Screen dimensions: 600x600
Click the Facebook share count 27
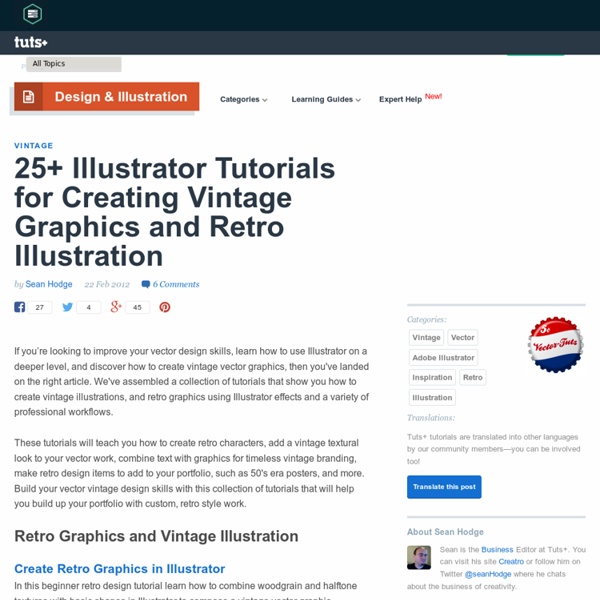tap(40, 307)
